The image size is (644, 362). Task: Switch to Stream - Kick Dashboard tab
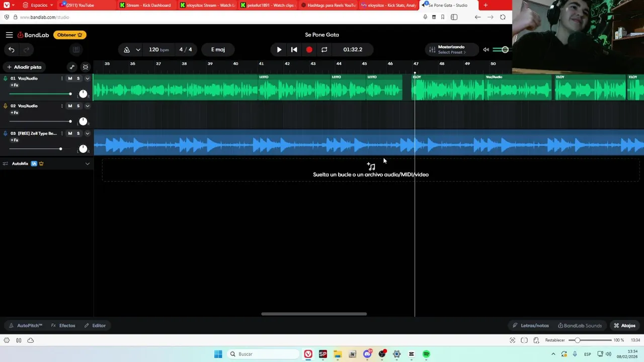click(x=148, y=5)
